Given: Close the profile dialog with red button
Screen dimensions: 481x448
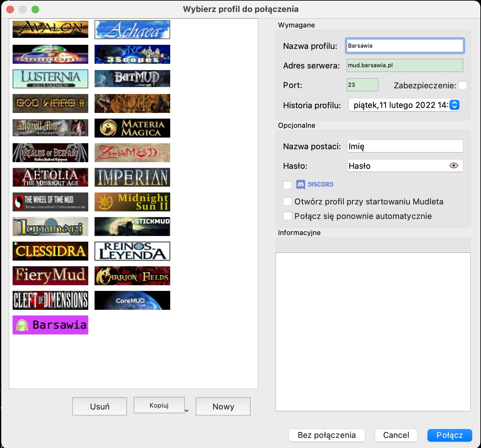Looking at the screenshot, I should point(10,9).
